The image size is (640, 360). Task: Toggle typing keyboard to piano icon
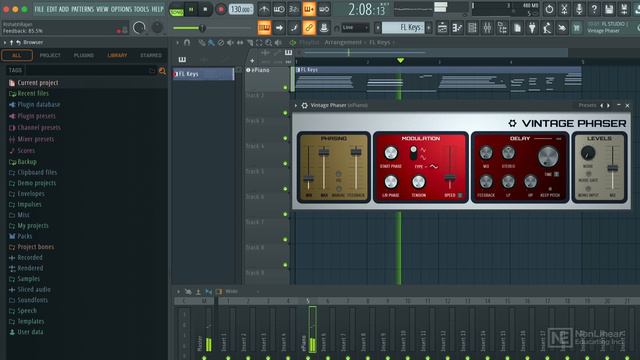[x=264, y=28]
